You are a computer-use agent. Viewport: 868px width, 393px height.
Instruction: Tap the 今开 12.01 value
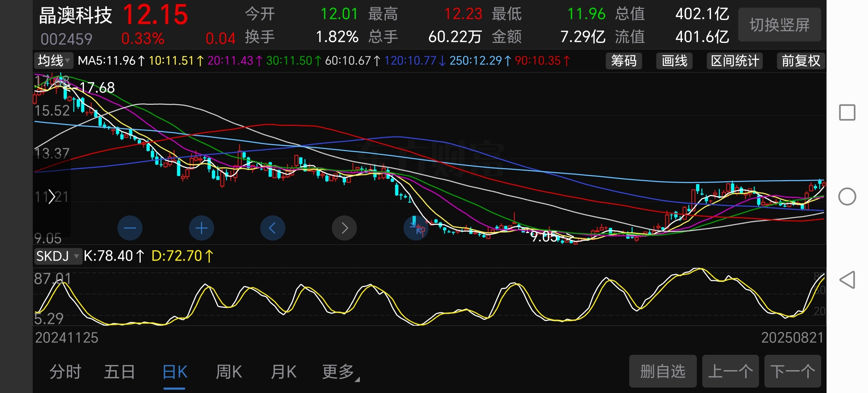point(339,14)
